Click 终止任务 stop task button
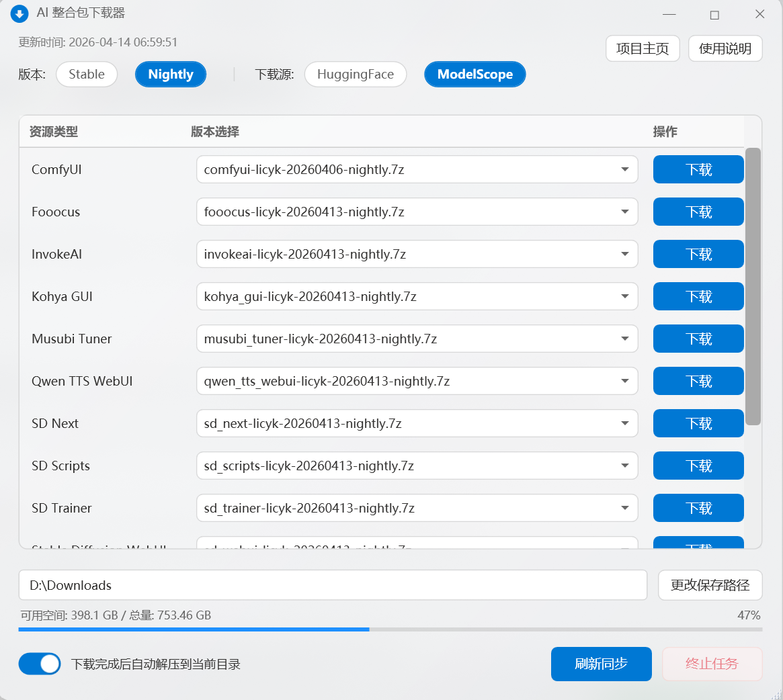 712,664
